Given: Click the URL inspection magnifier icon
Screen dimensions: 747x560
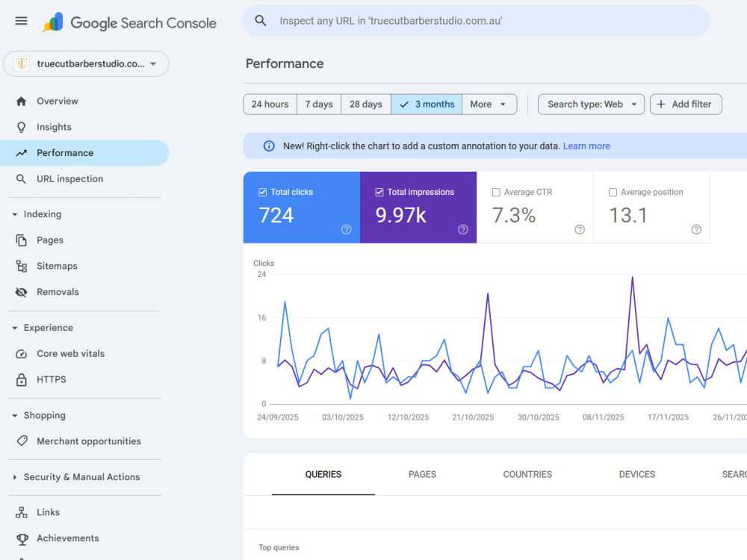Looking at the screenshot, I should click(21, 179).
